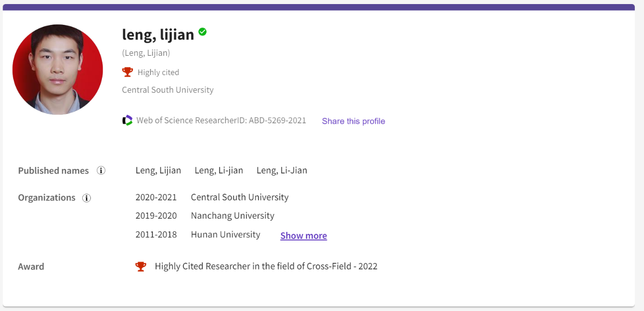The width and height of the screenshot is (644, 311).
Task: Click the green verified checkmark badge
Action: (x=202, y=32)
